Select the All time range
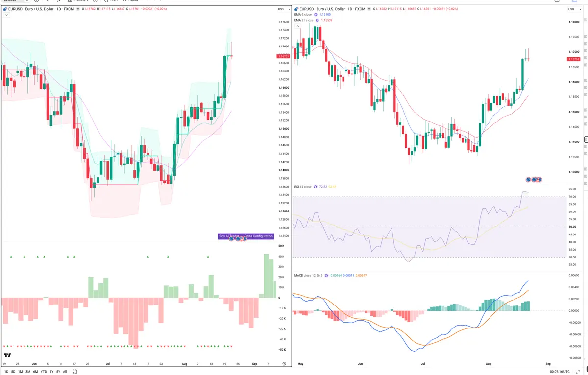This screenshot has width=588, height=375. coord(65,372)
